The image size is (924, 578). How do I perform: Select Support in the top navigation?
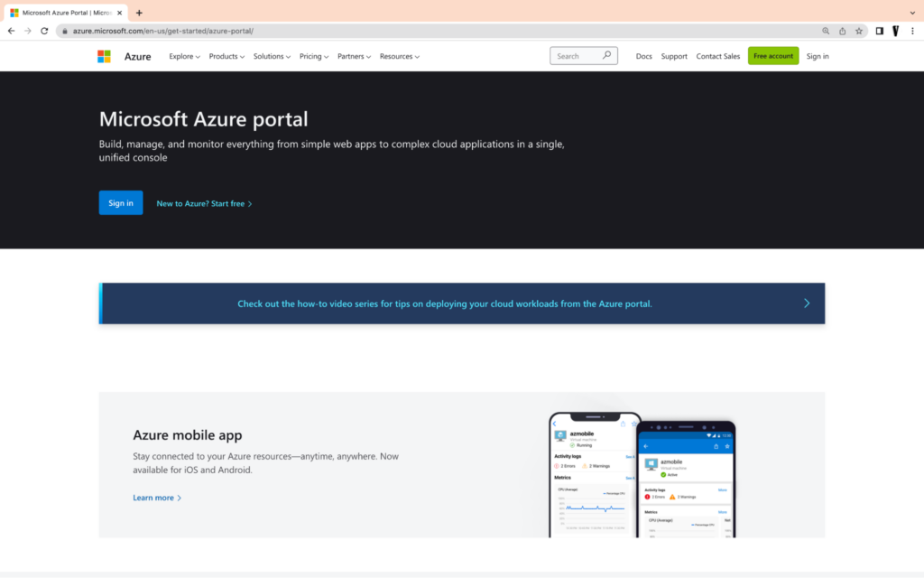(x=674, y=56)
